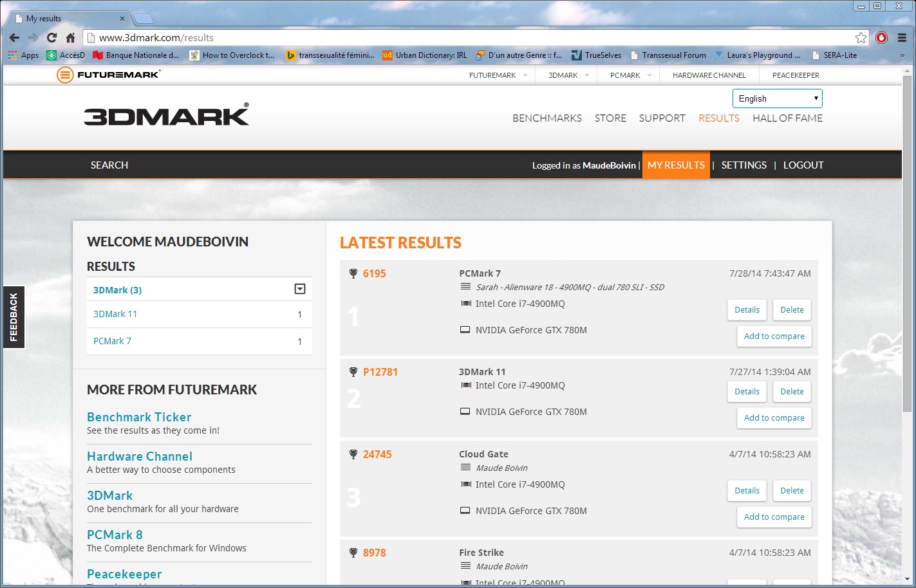This screenshot has width=916, height=588.
Task: Expand the FUTUREMARK top menu arrow
Action: [525, 75]
